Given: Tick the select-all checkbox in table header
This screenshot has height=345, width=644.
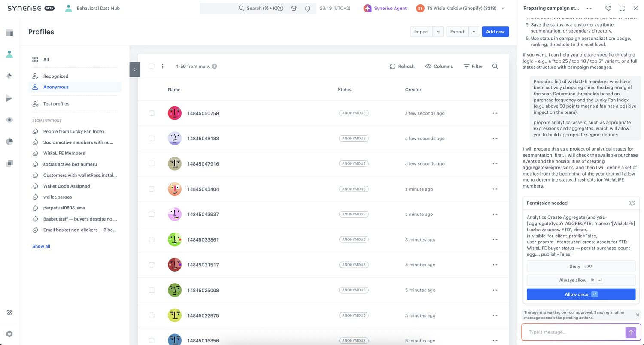Looking at the screenshot, I should (x=152, y=66).
